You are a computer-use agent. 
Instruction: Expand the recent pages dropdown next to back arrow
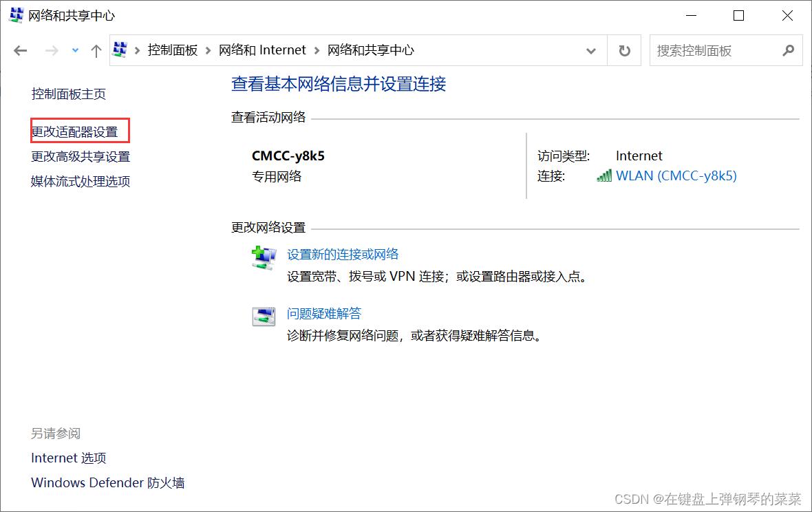pos(74,50)
